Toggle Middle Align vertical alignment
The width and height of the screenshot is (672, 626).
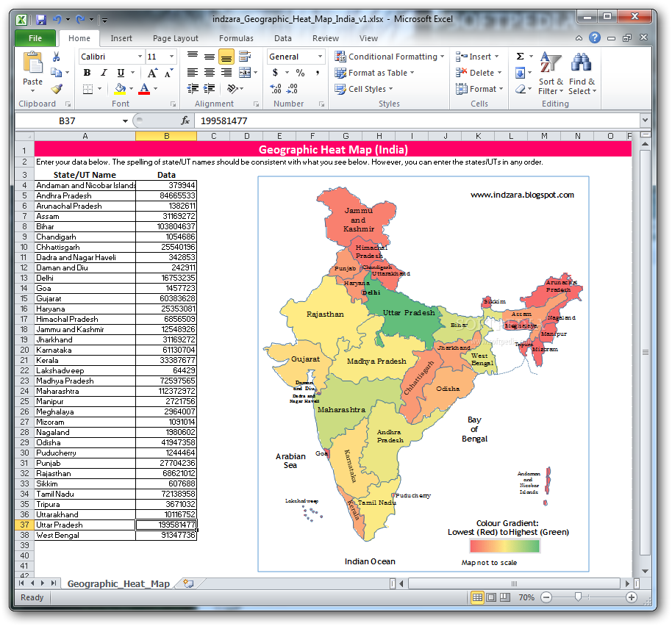pos(209,56)
